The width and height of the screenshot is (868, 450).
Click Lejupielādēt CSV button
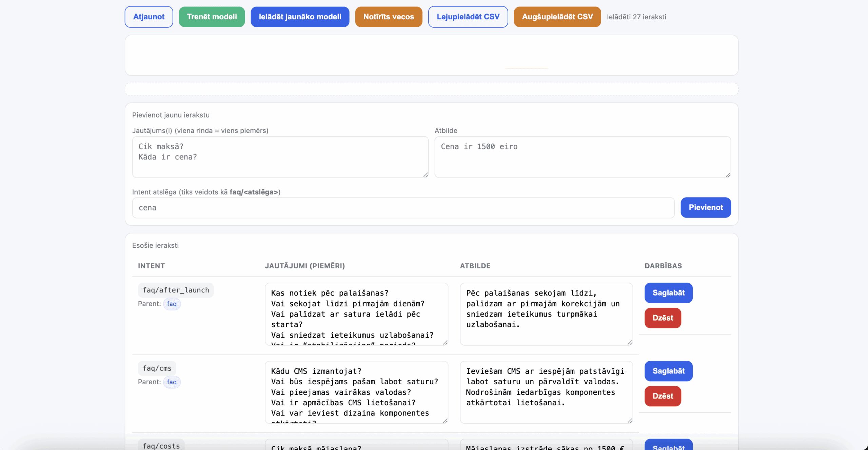tap(468, 17)
